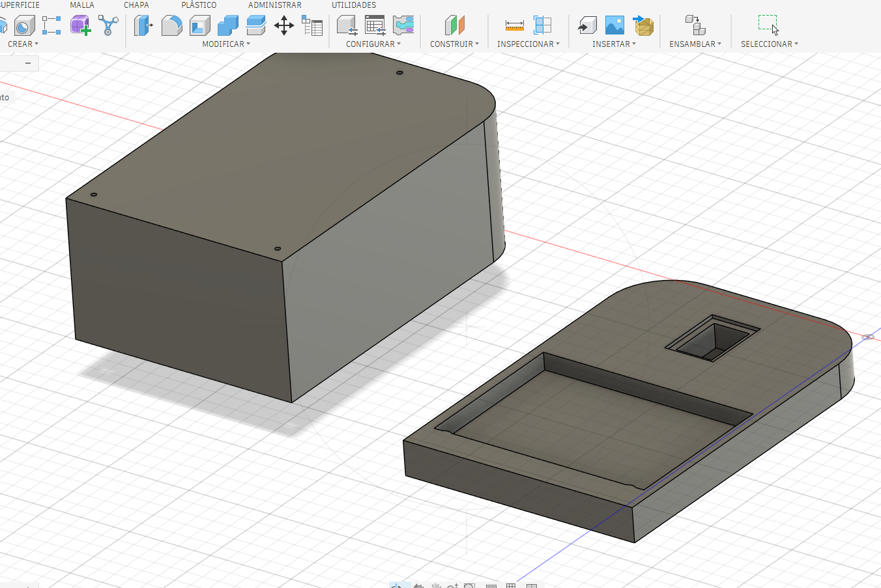
Task: Click the teal and purple rules icon
Action: tap(403, 26)
